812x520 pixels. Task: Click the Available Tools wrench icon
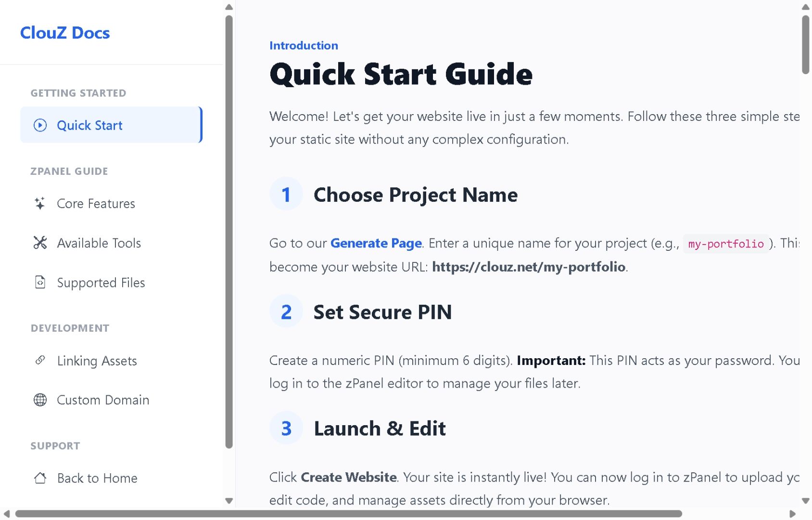click(40, 243)
